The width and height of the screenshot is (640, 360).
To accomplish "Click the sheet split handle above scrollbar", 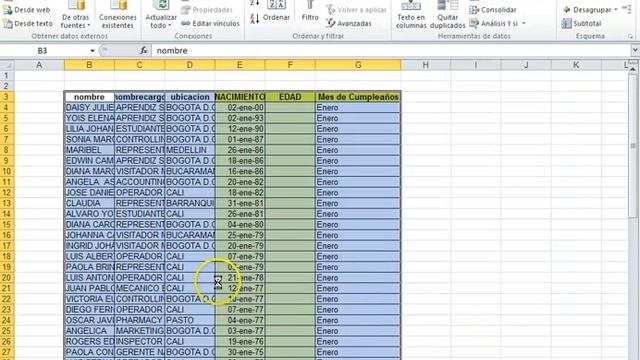I will (x=633, y=62).
